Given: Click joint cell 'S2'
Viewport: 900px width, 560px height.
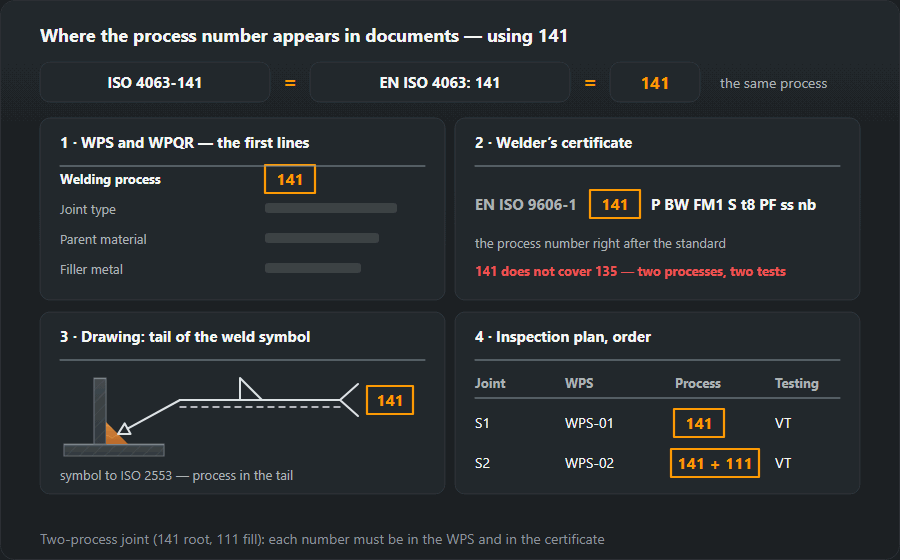Looking at the screenshot, I should 482,463.
